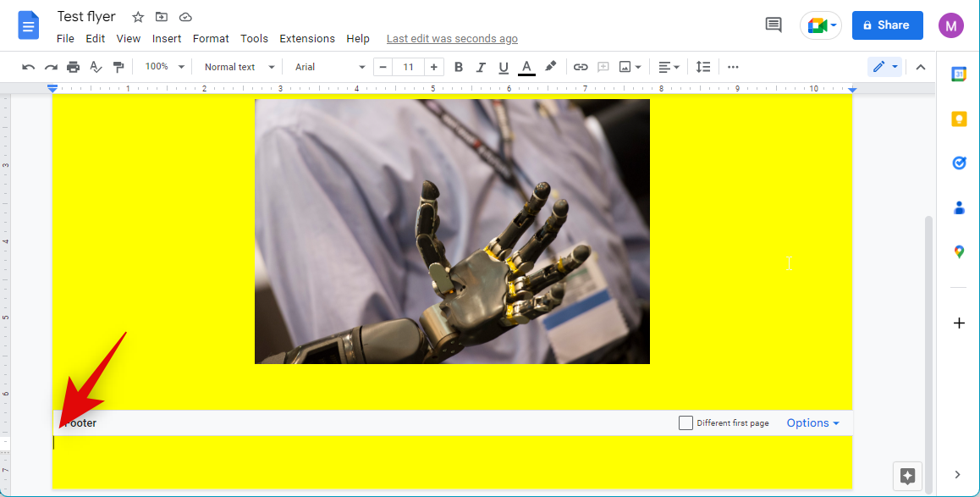
Task: Star the Test flyer document
Action: tap(138, 17)
